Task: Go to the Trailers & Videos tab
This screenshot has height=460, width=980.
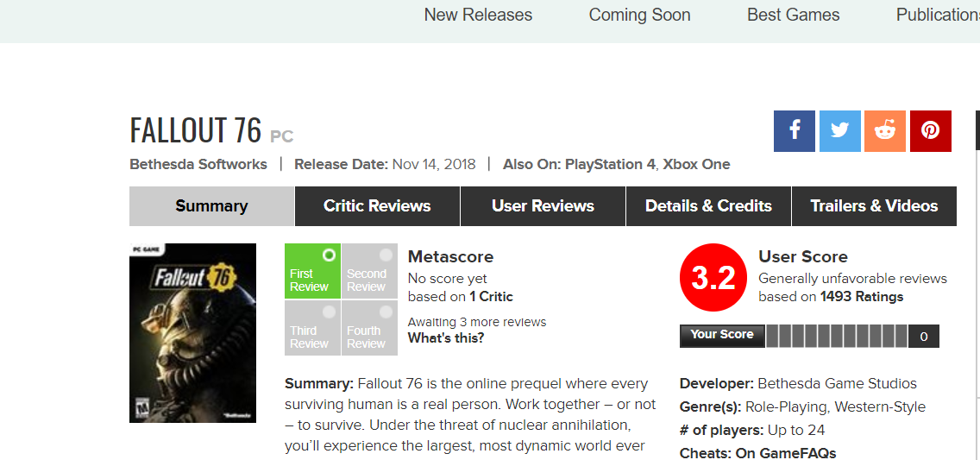Action: 874,206
